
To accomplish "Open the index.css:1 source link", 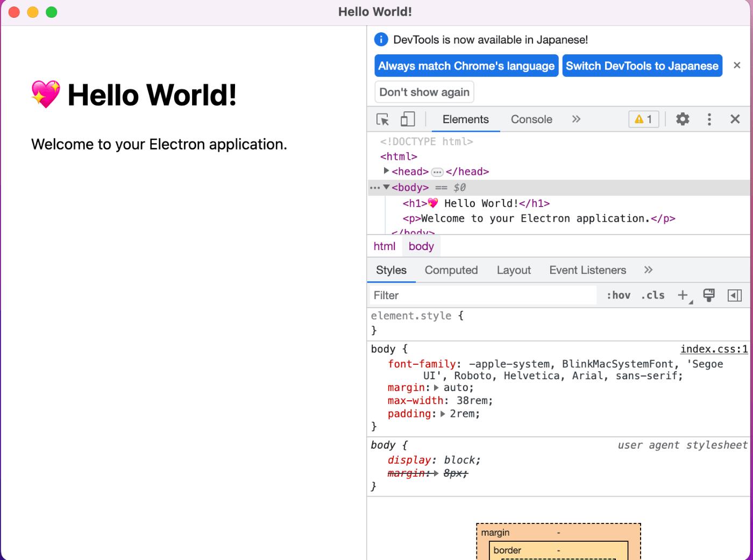I will (x=714, y=349).
